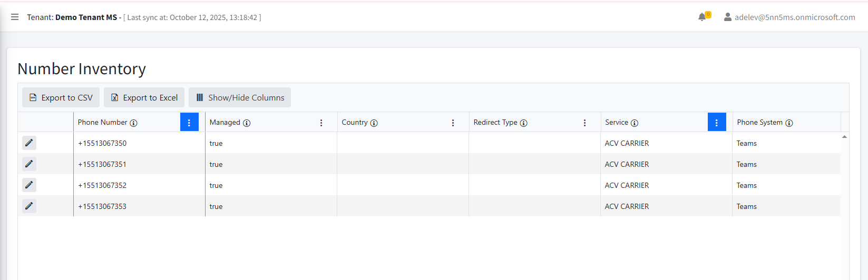Export the table to CSV
This screenshot has width=868, height=280.
click(x=61, y=97)
